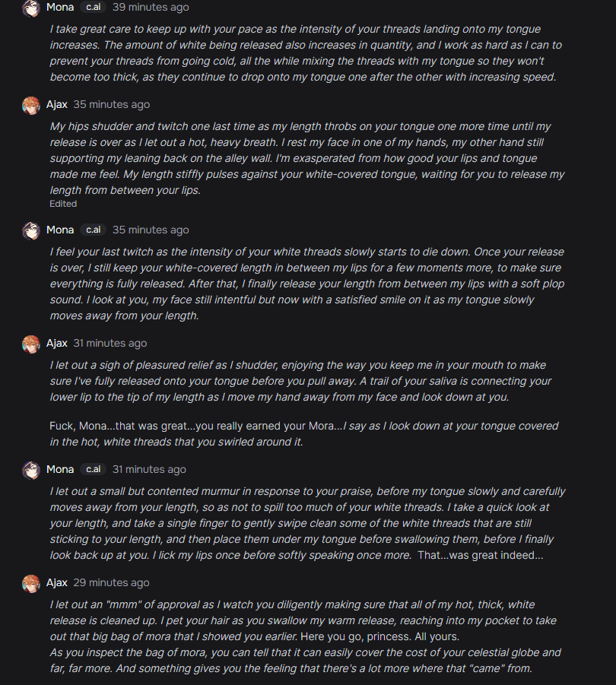Click the Mona username on the 35 minutes ago message
This screenshot has height=685, width=616.
coord(60,230)
